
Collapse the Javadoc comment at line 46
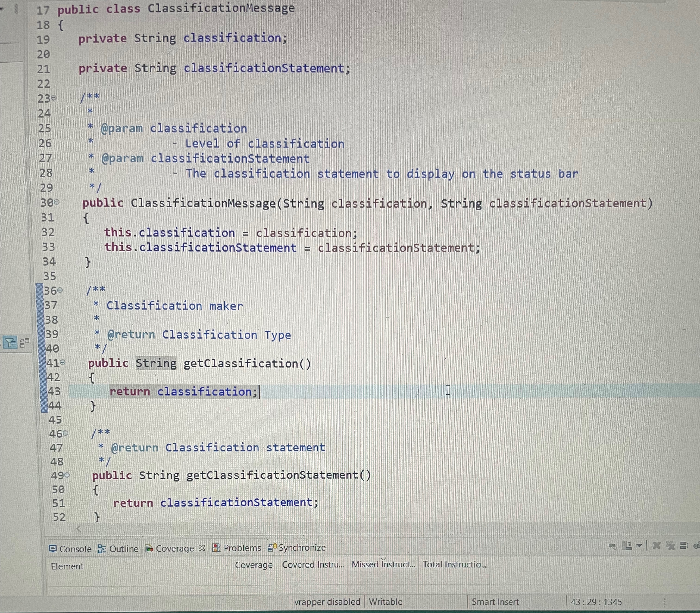pyautogui.click(x=66, y=433)
